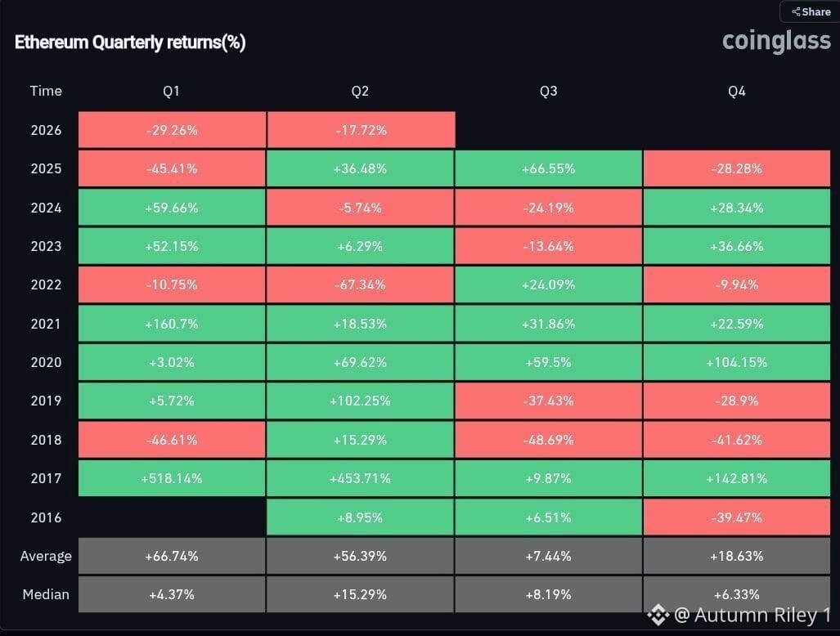
Task: Click the 2026 Q1 cell showing -29.26%
Action: click(x=172, y=129)
